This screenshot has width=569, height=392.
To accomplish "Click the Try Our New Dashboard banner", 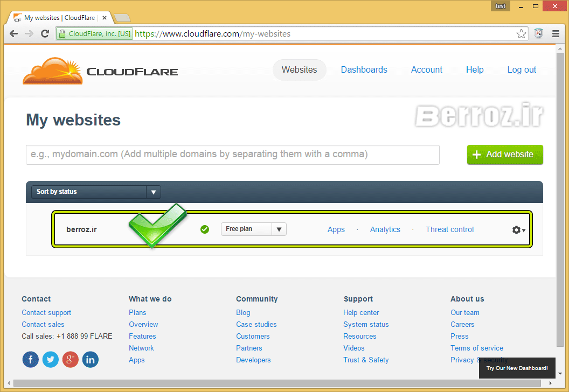I will (517, 368).
